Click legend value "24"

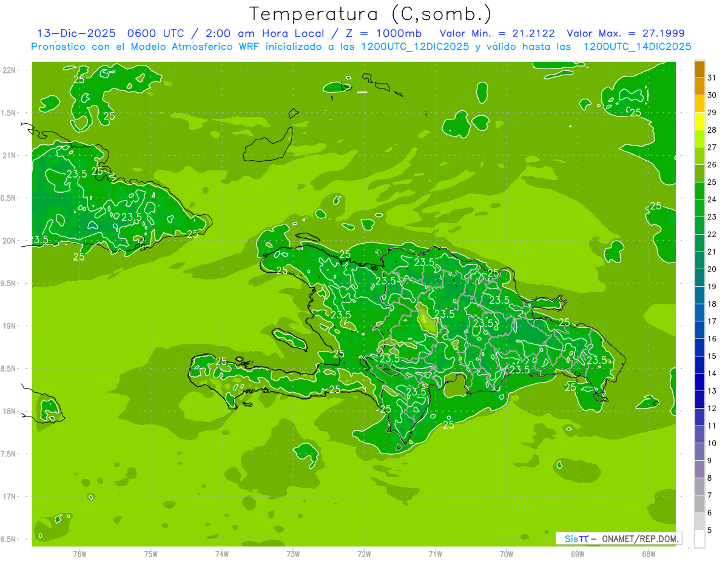click(x=712, y=199)
